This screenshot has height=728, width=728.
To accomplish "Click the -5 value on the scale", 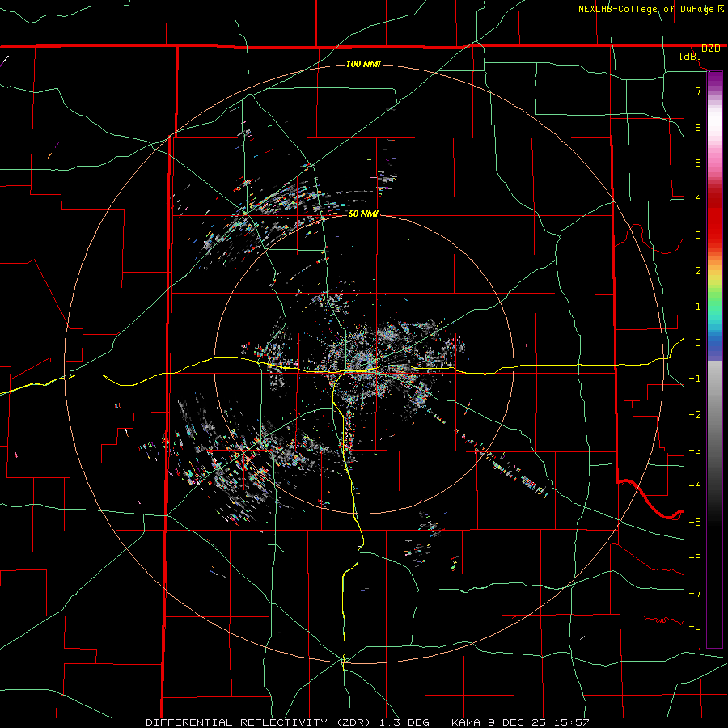I will [x=695, y=523].
